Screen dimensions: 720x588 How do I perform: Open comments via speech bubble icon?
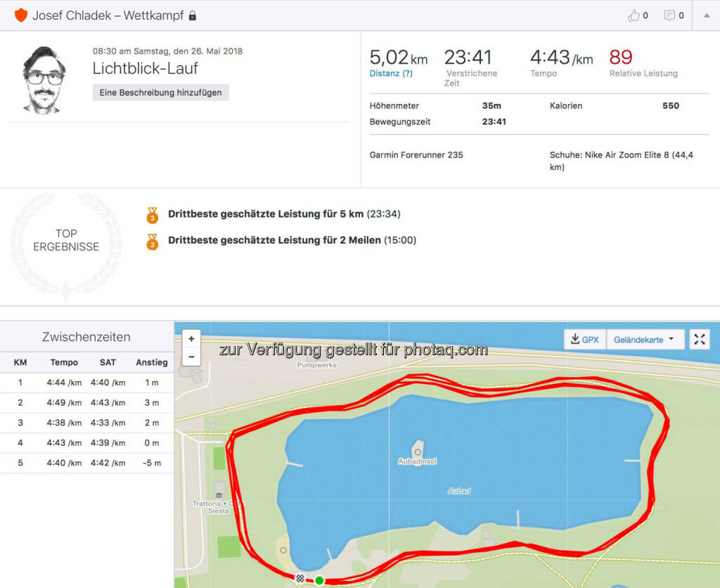pyautogui.click(x=669, y=15)
